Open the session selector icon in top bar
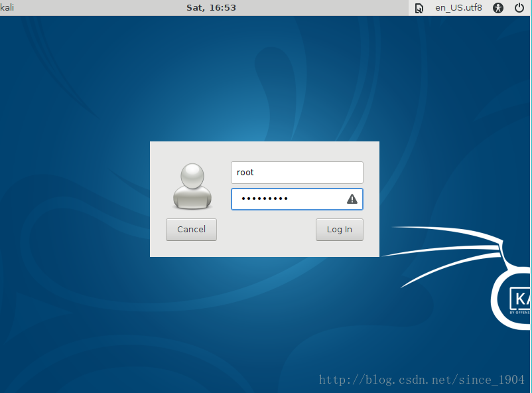The width and height of the screenshot is (532, 393). pyautogui.click(x=419, y=8)
